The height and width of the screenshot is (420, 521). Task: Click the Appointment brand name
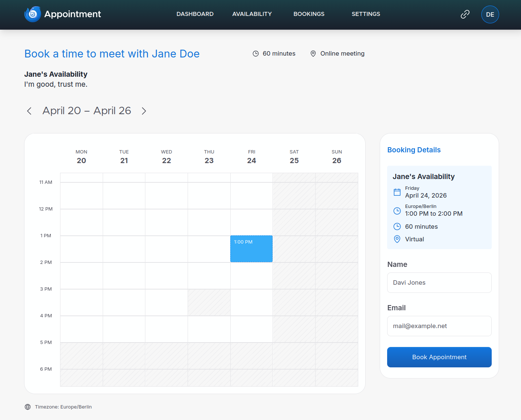click(73, 14)
